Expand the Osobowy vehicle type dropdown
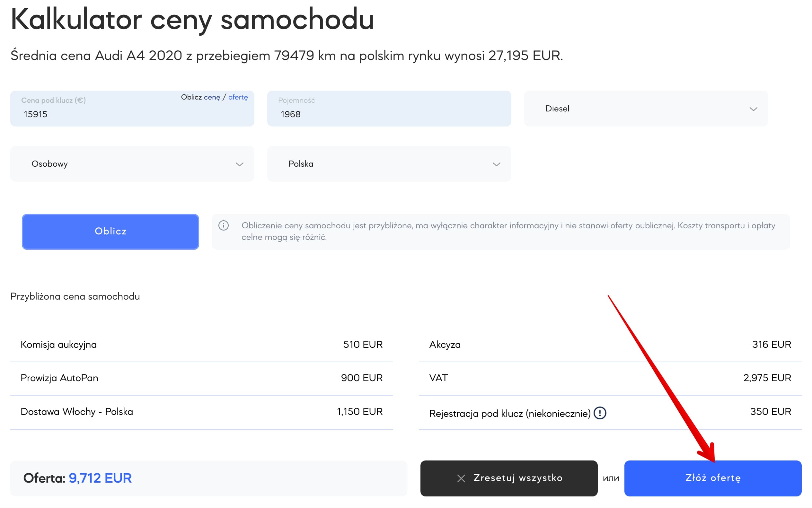Image resolution: width=812 pixels, height=508 pixels. pyautogui.click(x=132, y=164)
